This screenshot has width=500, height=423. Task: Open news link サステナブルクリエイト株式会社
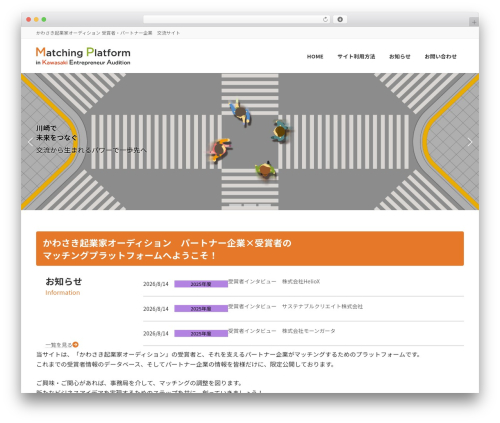coord(295,307)
